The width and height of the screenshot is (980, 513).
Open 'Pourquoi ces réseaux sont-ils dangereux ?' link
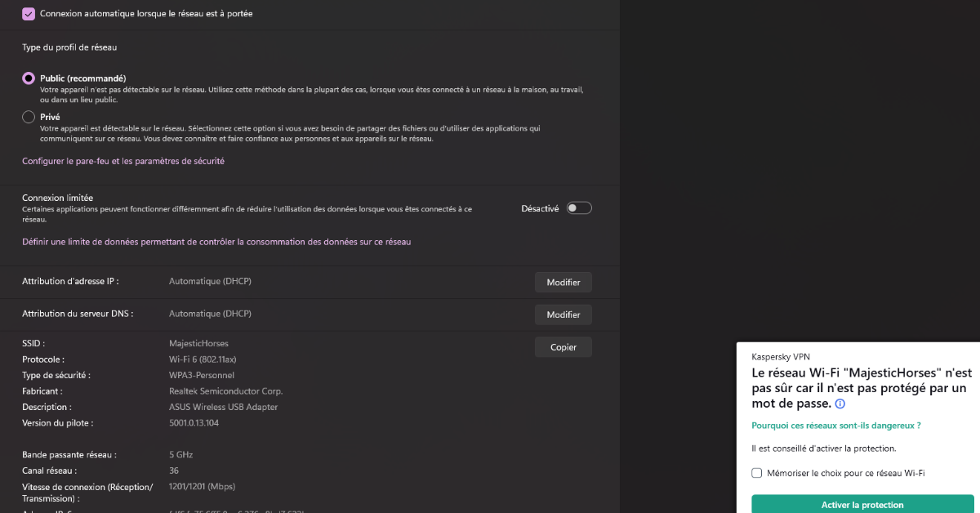click(x=835, y=426)
